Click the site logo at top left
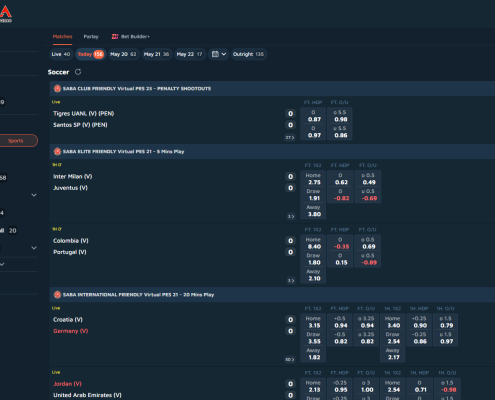 pyautogui.click(x=6, y=14)
